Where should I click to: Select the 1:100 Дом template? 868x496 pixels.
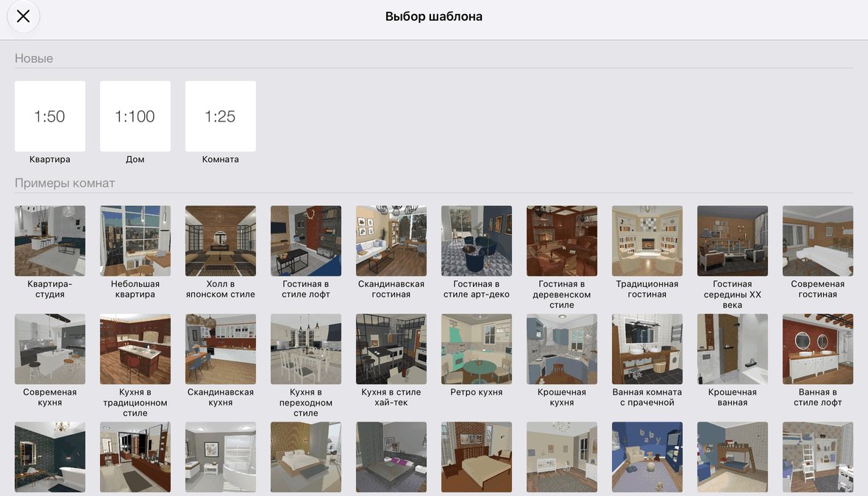(135, 116)
